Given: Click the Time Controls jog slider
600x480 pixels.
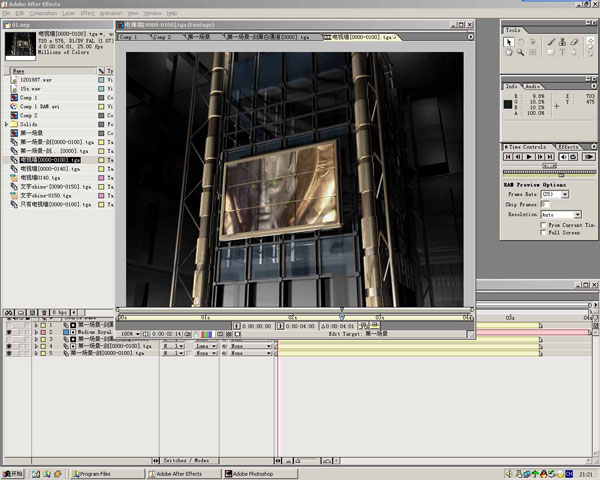Looking at the screenshot, I should point(549,166).
